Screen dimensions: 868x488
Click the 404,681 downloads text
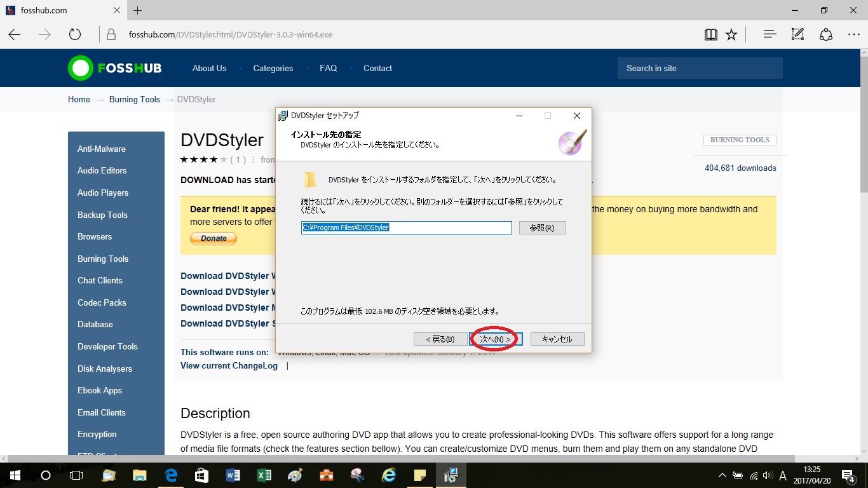[740, 168]
